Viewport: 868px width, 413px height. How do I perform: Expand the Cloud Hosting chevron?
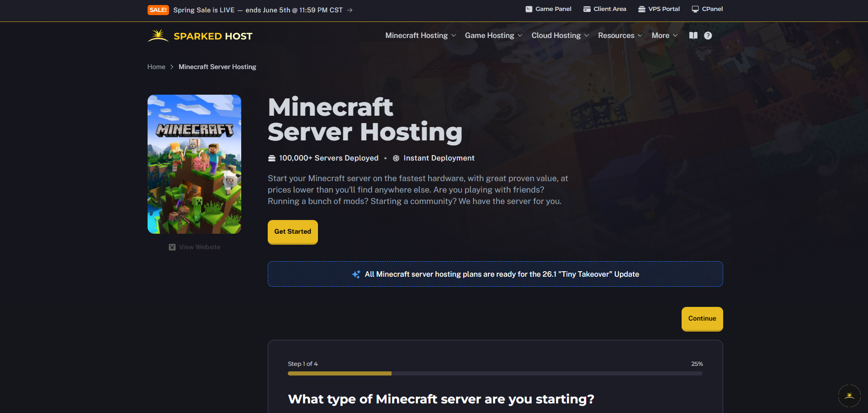[x=587, y=36]
